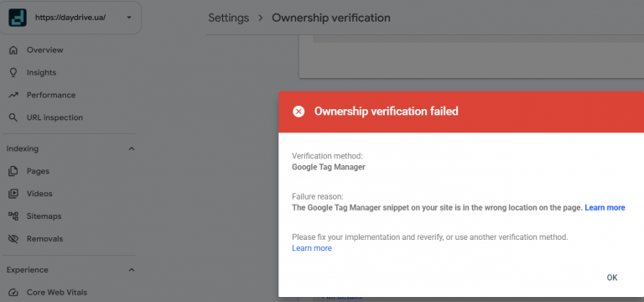Viewport: 644px width, 302px height.
Task: Open Learn more below reverify instructions
Action: click(312, 248)
